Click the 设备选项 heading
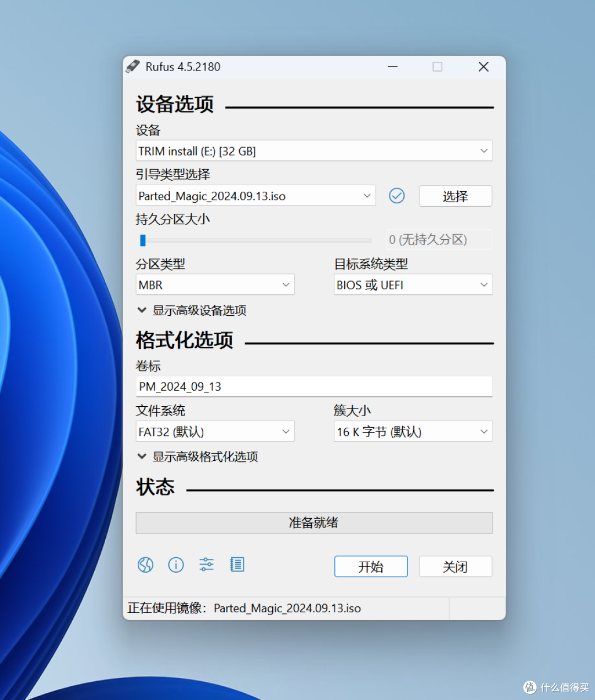 [x=175, y=104]
